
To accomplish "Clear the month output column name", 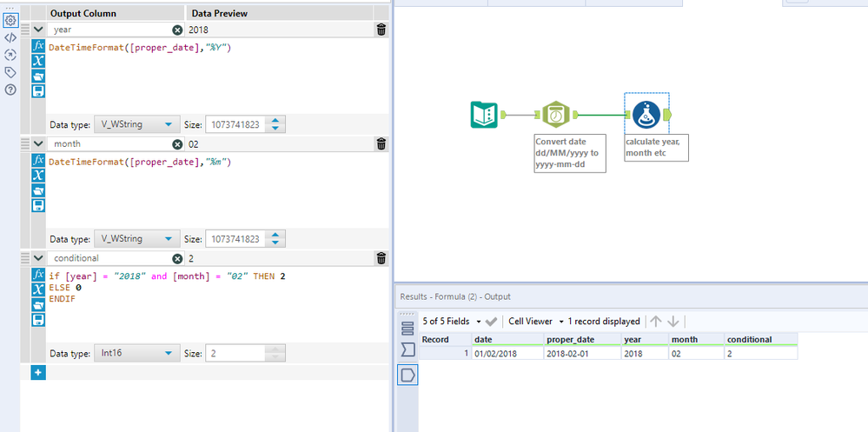I will (177, 144).
